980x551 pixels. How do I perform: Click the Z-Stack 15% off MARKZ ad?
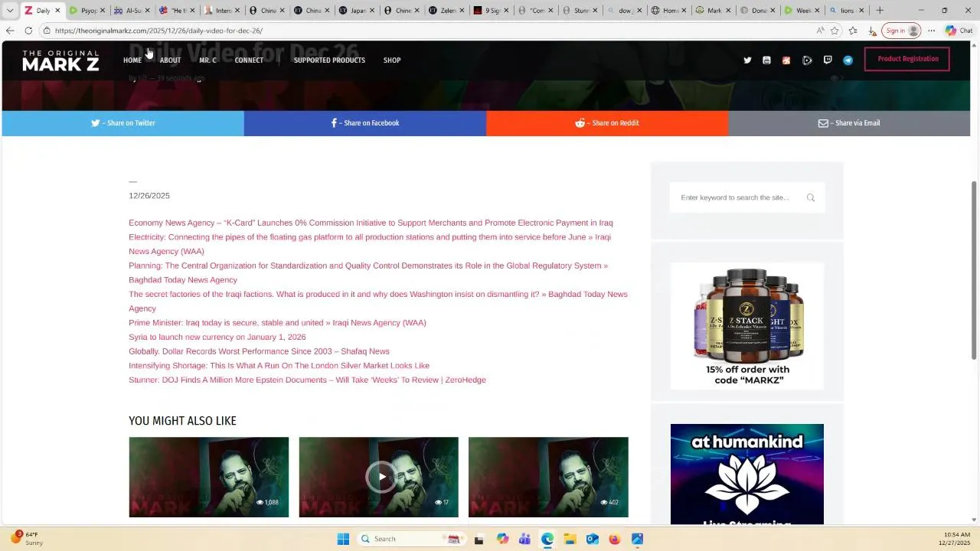747,326
